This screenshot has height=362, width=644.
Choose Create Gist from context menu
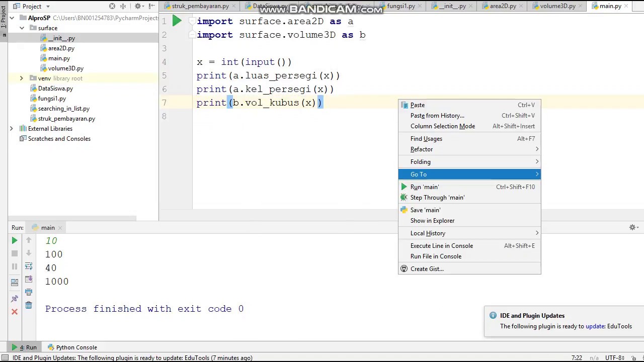pos(469,269)
